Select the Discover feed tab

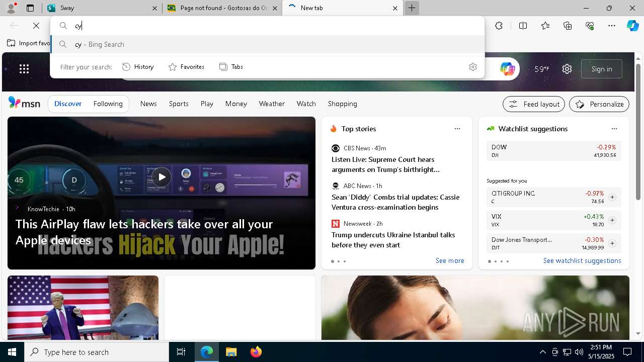click(x=68, y=104)
